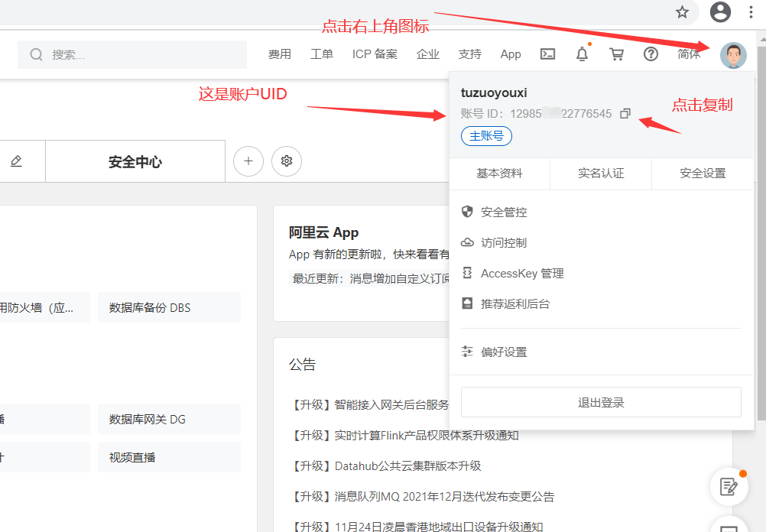
Task: Switch language via 简体
Action: [x=689, y=54]
